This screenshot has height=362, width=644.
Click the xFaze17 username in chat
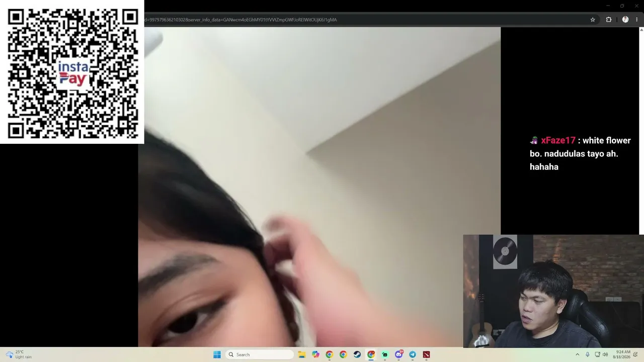point(558,140)
